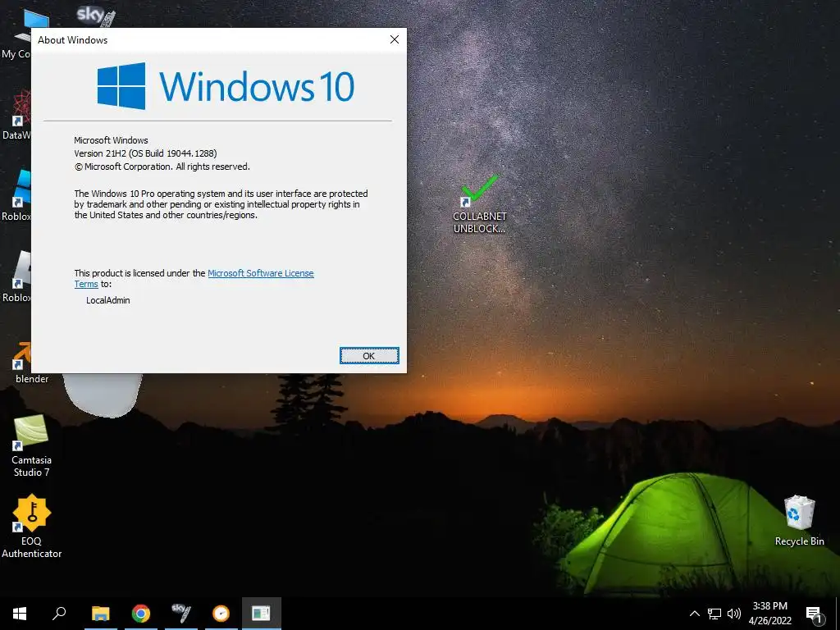
Task: Click the Microsoft Corporation copyright line
Action: coord(162,167)
